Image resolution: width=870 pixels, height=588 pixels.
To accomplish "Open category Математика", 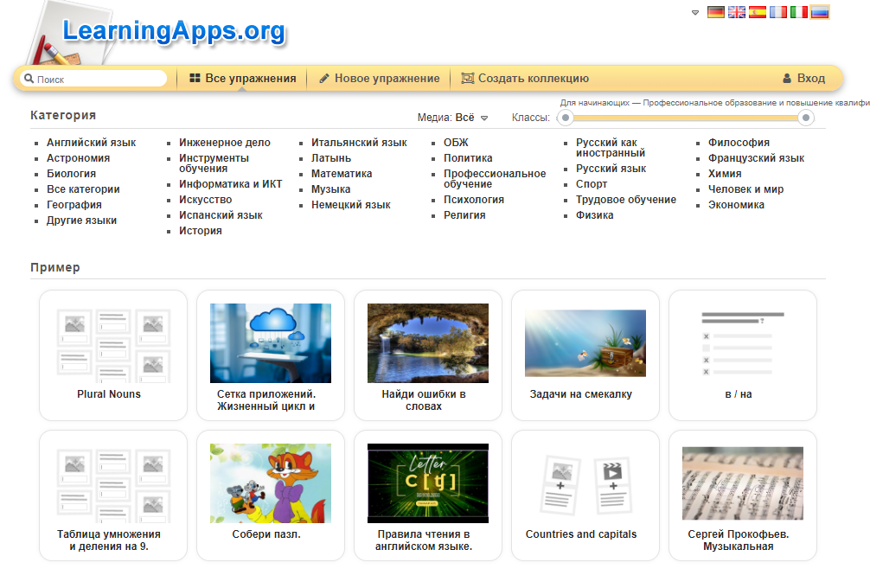I will (x=342, y=174).
